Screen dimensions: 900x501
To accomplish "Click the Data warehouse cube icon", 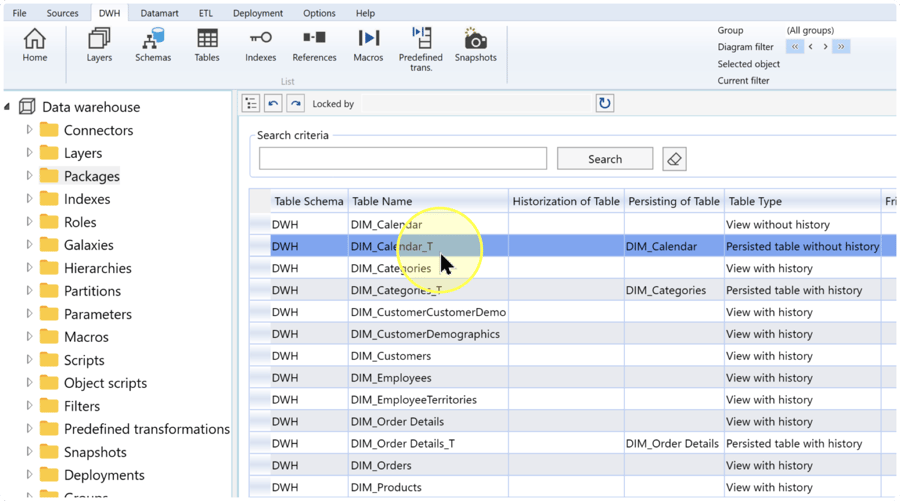I will pos(26,106).
